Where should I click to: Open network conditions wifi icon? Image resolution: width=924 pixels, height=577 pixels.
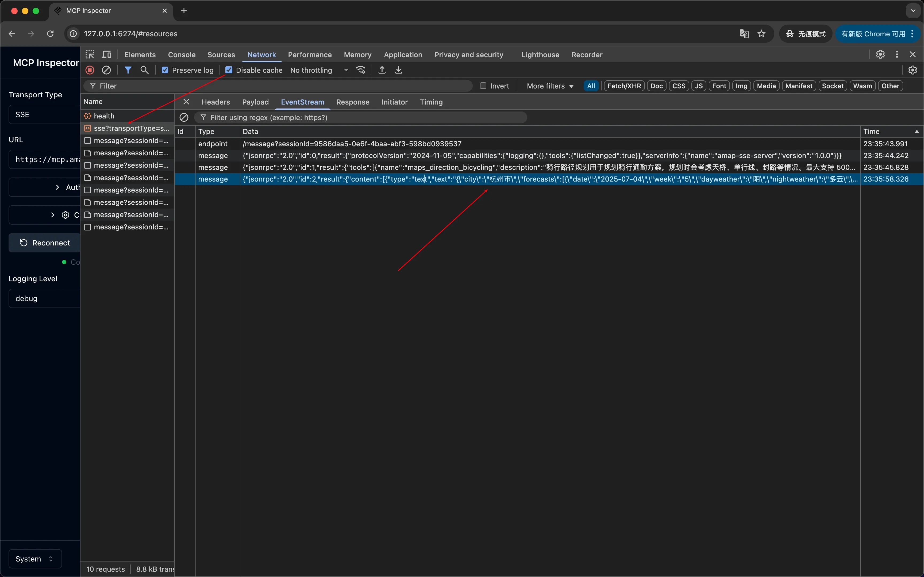(x=361, y=70)
